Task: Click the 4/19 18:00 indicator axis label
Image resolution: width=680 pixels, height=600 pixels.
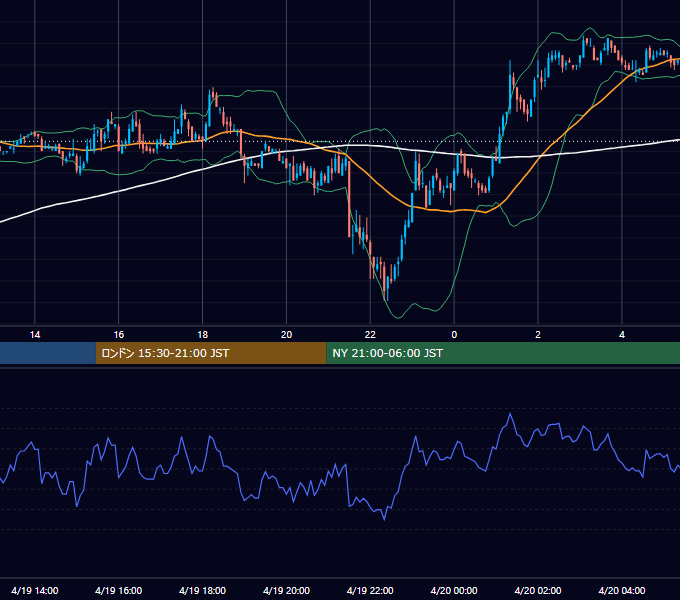Action: click(x=203, y=590)
